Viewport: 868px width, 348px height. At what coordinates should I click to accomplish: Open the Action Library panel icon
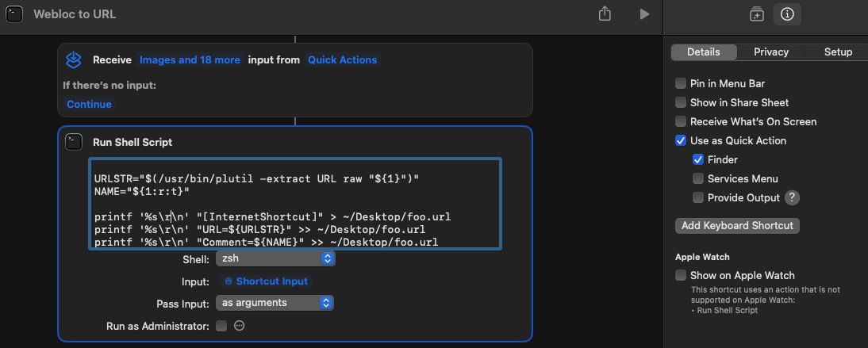pos(756,14)
